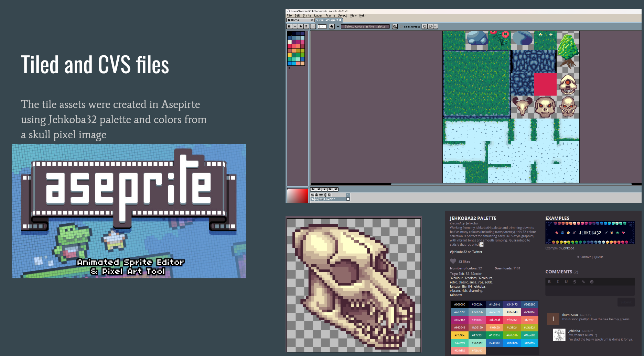The width and height of the screenshot is (644, 356).
Task: Click the ink stamp tool icon
Action: 332,26
